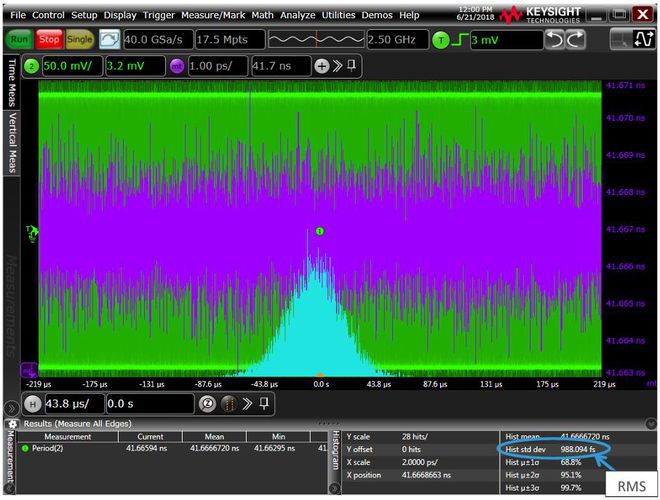Open the Math menu

(x=262, y=15)
